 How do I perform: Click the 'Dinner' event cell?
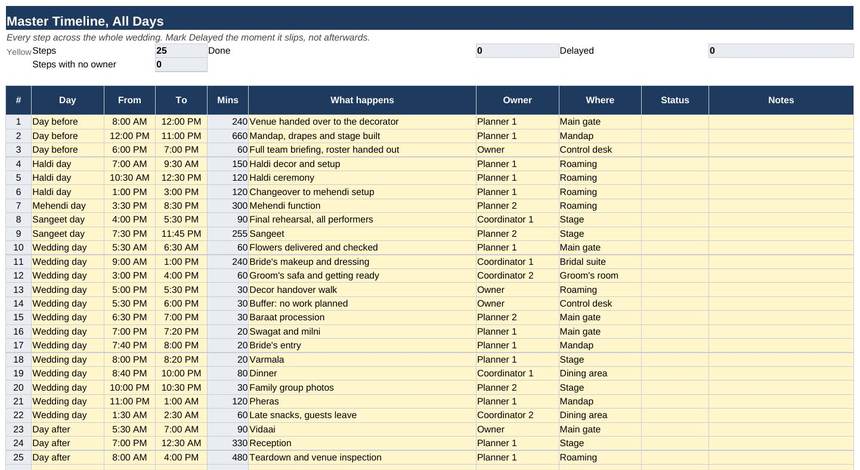pyautogui.click(x=362, y=373)
